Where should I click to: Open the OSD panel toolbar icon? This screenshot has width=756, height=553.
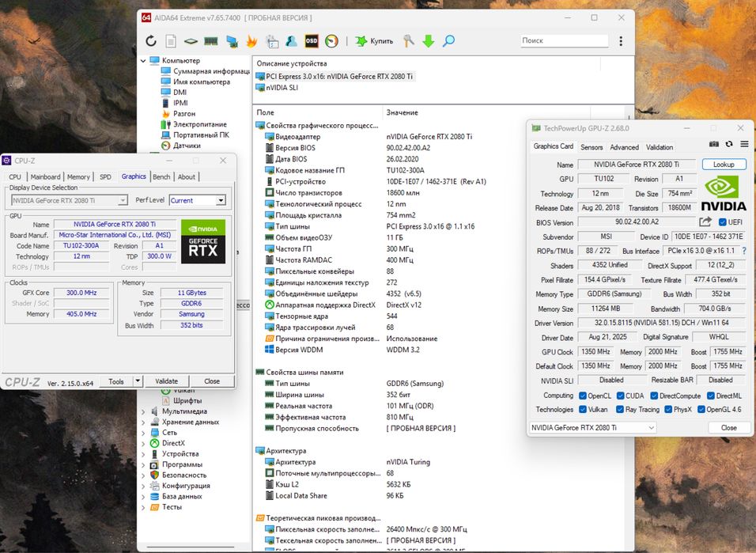(x=312, y=41)
